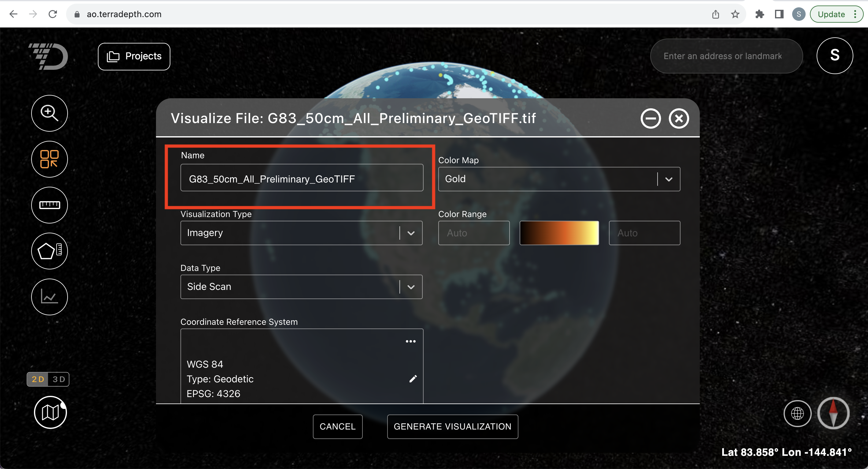The height and width of the screenshot is (469, 868).
Task: Click the site lock icon
Action: [x=77, y=14]
